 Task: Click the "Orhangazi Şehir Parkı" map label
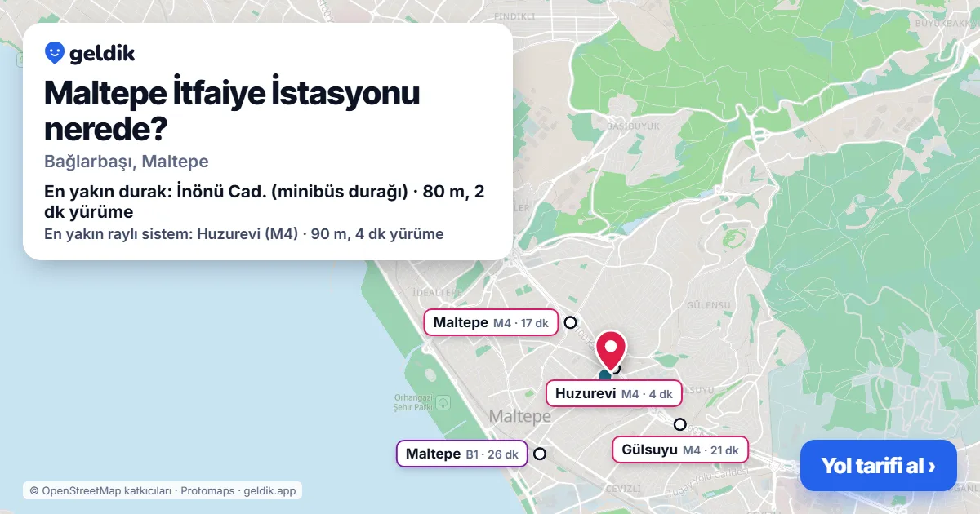pyautogui.click(x=412, y=401)
